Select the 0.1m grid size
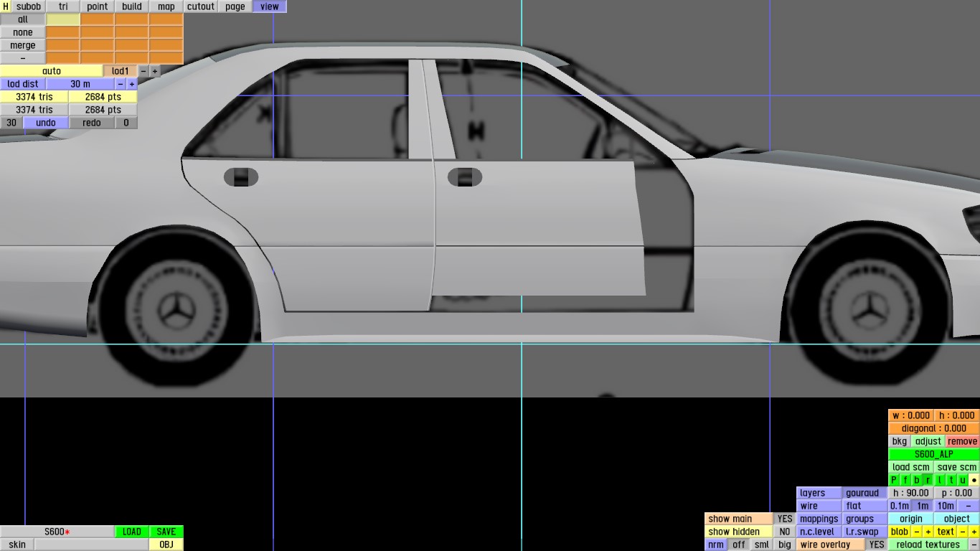The image size is (980, 551). pyautogui.click(x=900, y=506)
